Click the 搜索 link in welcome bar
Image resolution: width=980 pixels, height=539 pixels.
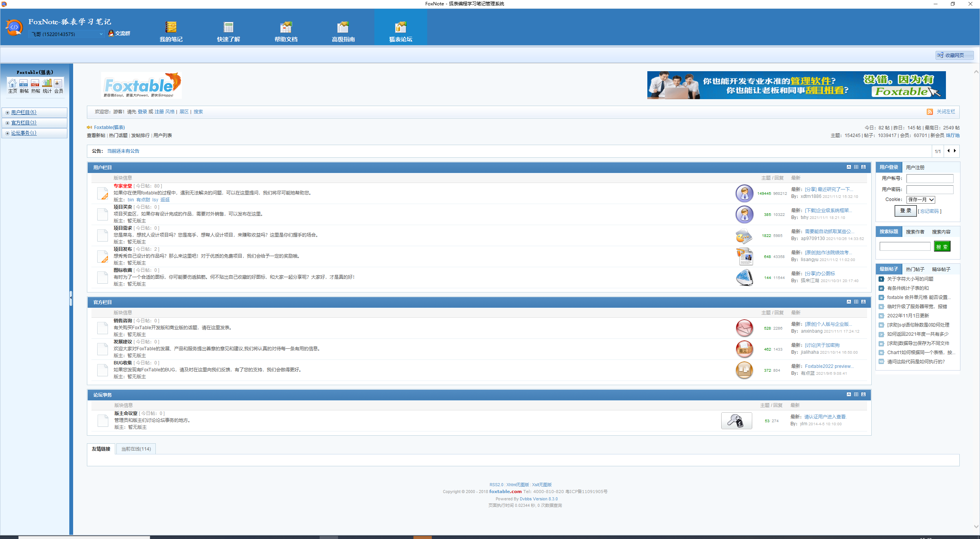198,112
